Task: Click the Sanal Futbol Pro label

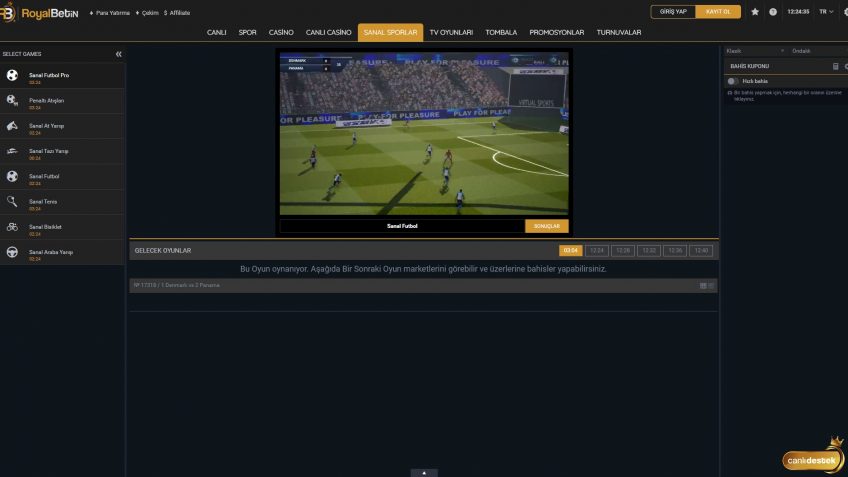Action: pos(49,75)
